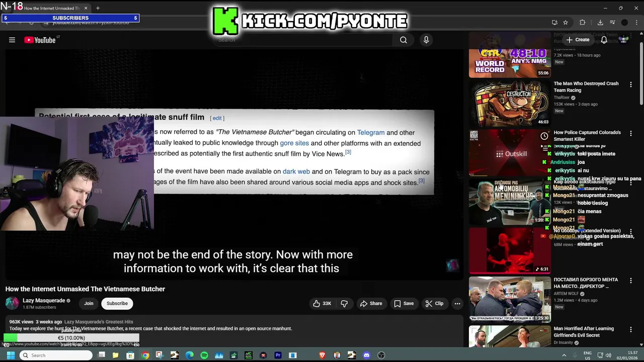Open more actions ellipsis under the video
This screenshot has width=644, height=362.
[x=457, y=304]
